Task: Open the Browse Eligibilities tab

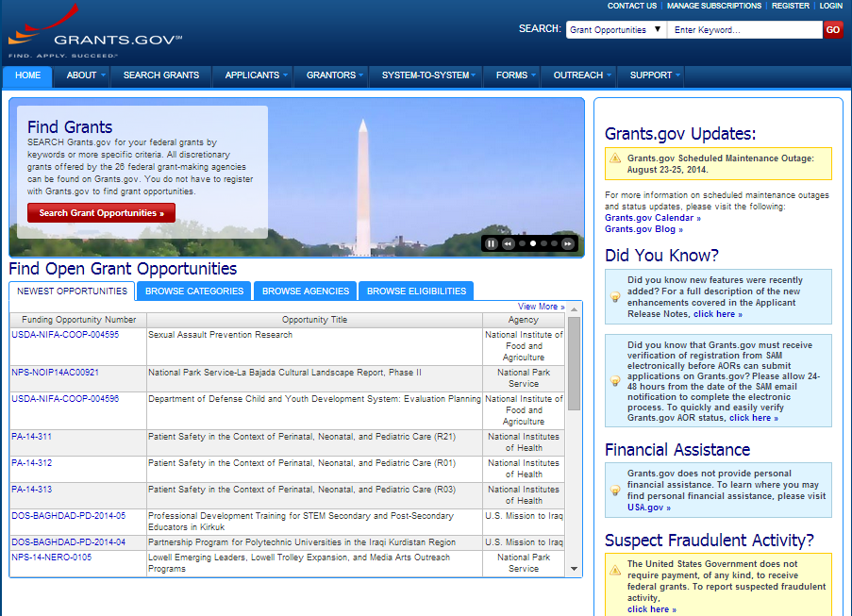Action: pos(416,291)
